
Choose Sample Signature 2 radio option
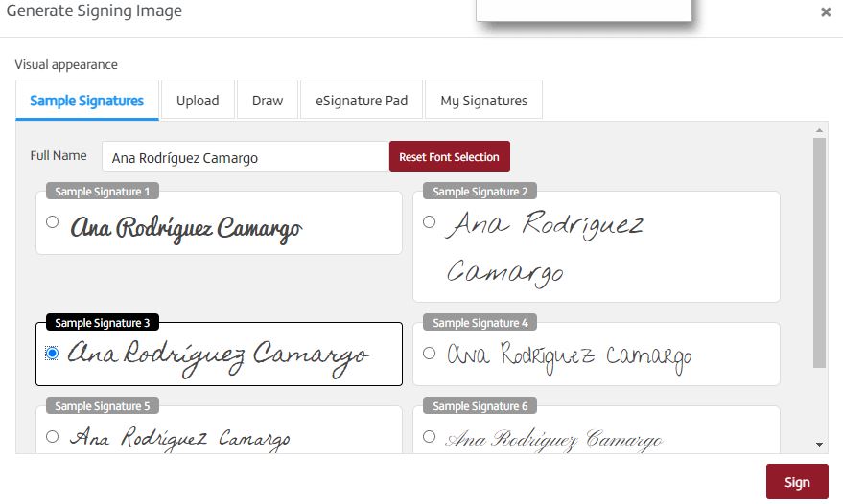(x=430, y=222)
